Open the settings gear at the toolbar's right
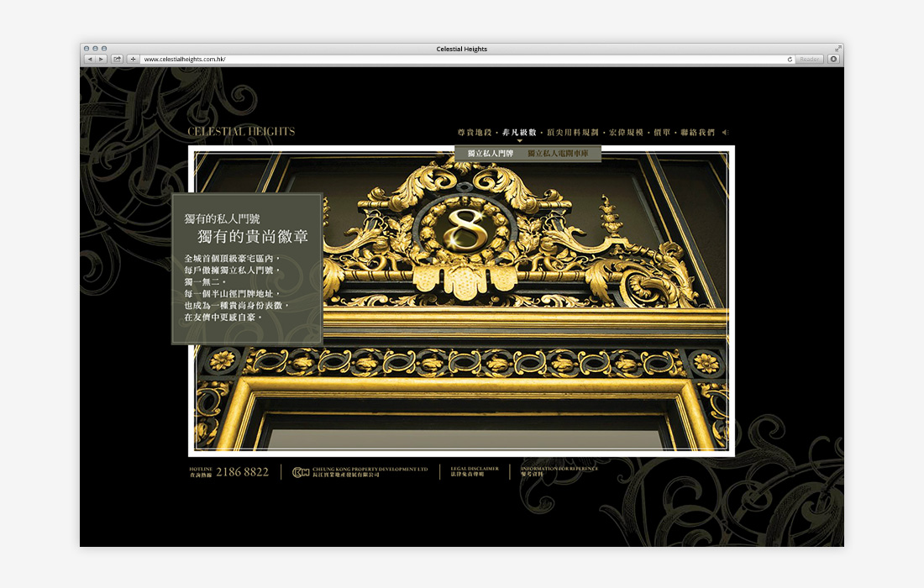The image size is (924, 588). (832, 59)
